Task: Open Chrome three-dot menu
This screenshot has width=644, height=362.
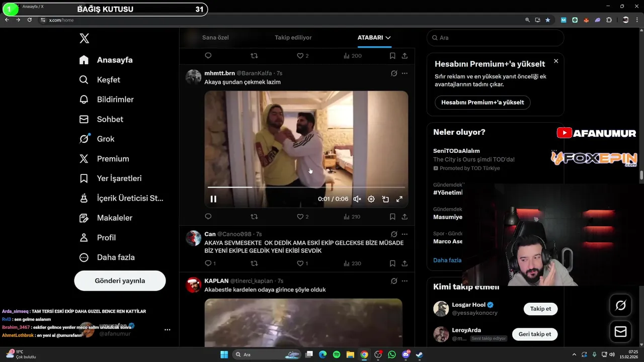Action: [x=637, y=20]
